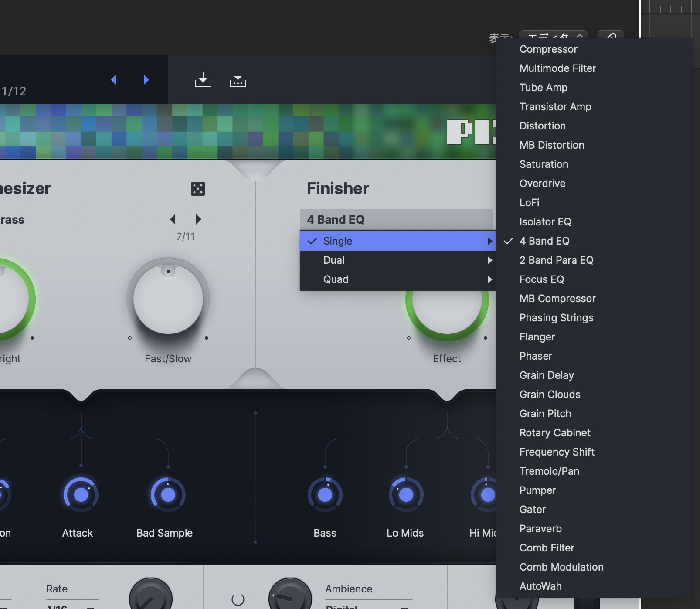Image resolution: width=700 pixels, height=609 pixels.
Task: Click the Bad Sample knob
Action: [168, 495]
